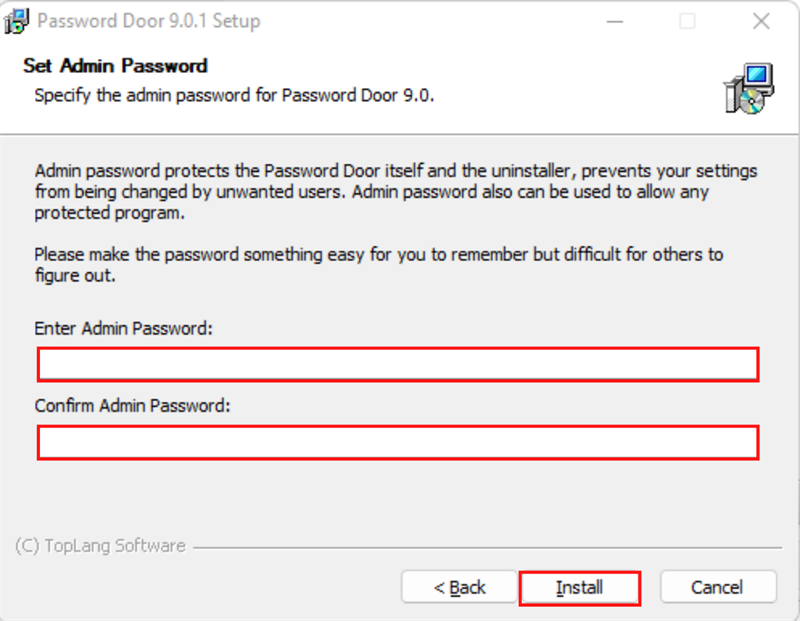Cancel the Password Door setup
Image resolution: width=800 pixels, height=621 pixels.
pyautogui.click(x=718, y=588)
